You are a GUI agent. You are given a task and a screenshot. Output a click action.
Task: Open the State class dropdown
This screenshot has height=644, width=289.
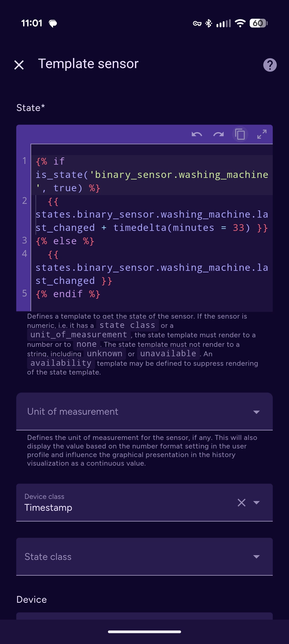pyautogui.click(x=144, y=557)
